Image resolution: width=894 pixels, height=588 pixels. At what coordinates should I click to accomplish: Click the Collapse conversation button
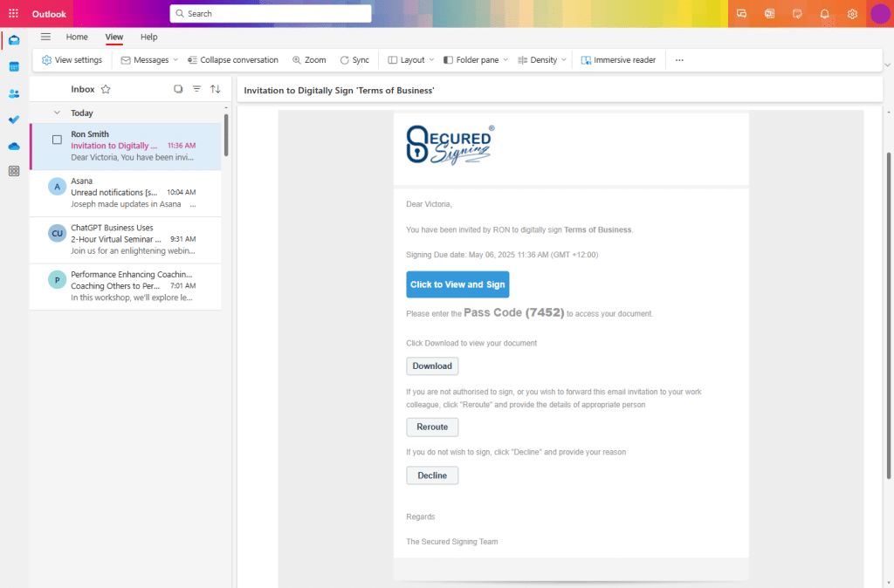[233, 60]
